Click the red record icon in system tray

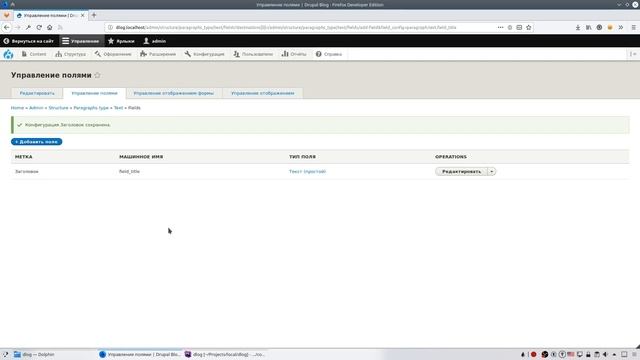pyautogui.click(x=533, y=354)
